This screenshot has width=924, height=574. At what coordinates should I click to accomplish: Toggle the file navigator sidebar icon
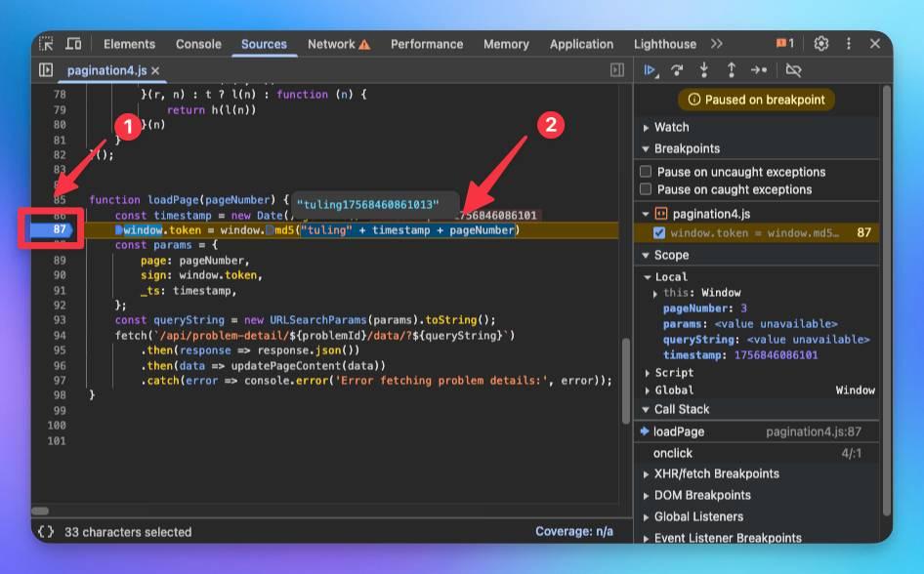[46, 70]
